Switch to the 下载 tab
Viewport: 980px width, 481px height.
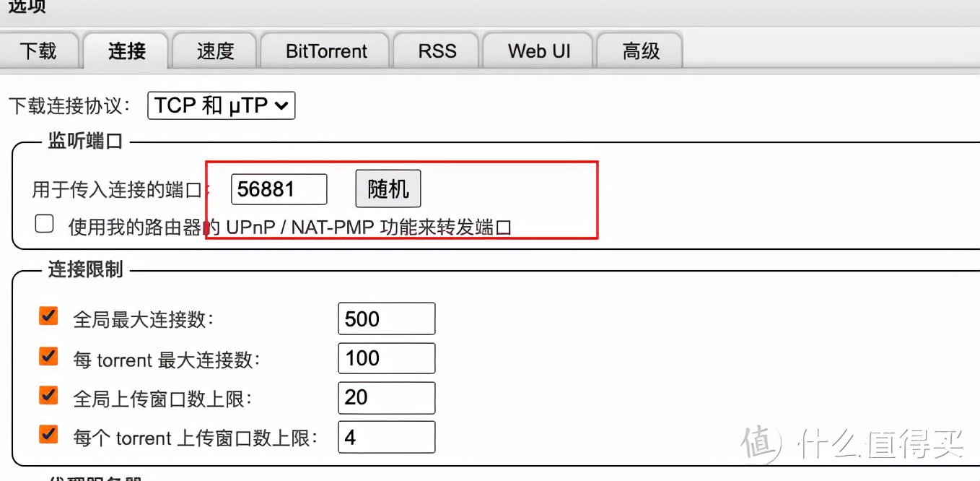(x=38, y=51)
